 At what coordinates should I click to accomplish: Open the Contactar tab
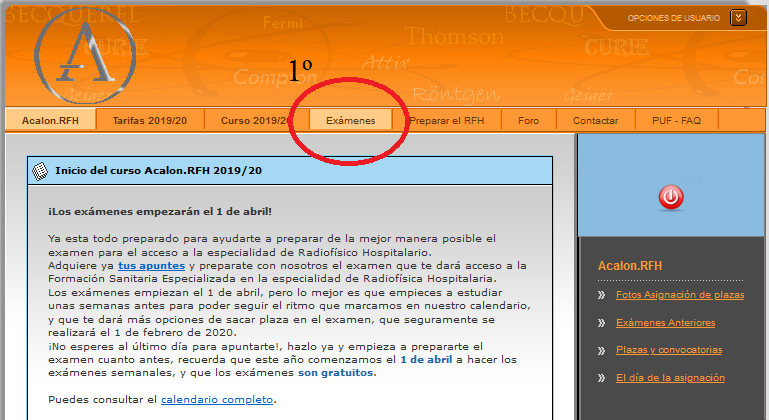pos(595,120)
